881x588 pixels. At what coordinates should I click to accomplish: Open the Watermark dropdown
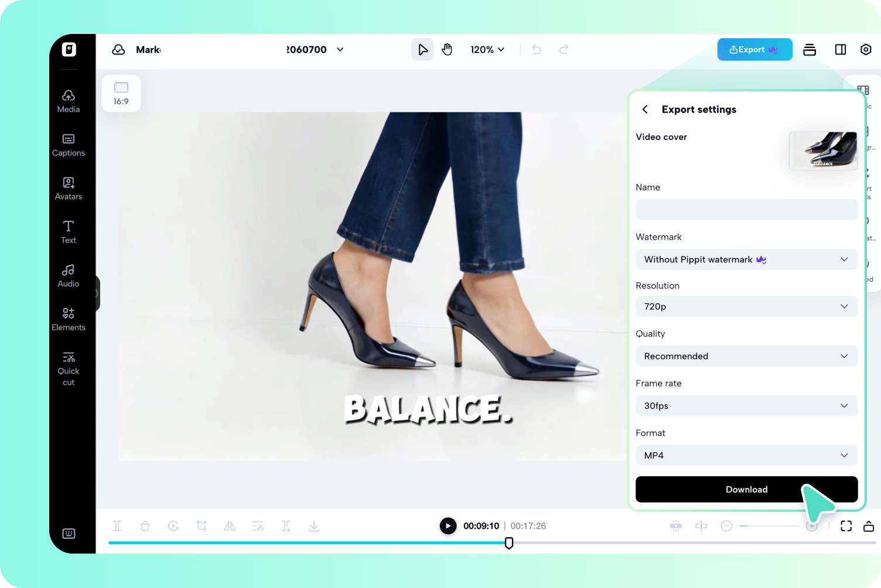click(x=747, y=259)
